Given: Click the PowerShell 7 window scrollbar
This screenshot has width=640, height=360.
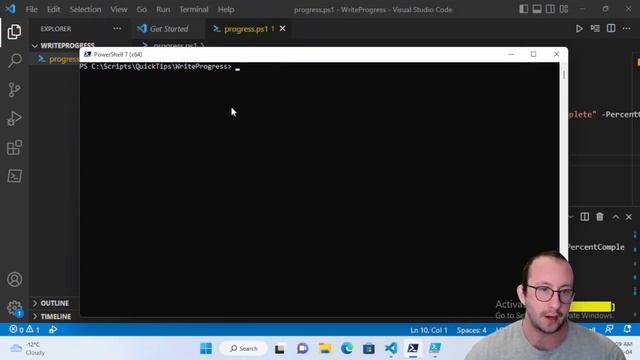Looking at the screenshot, I should pos(564,75).
